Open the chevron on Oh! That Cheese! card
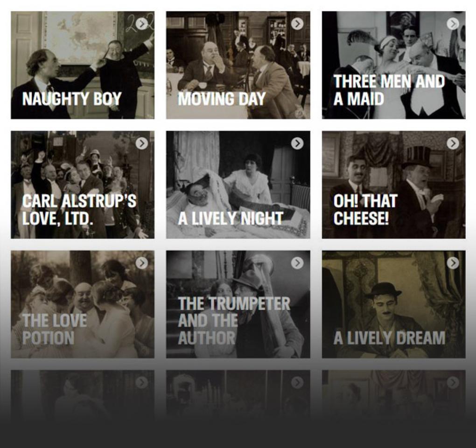The image size is (476, 448). [x=453, y=143]
